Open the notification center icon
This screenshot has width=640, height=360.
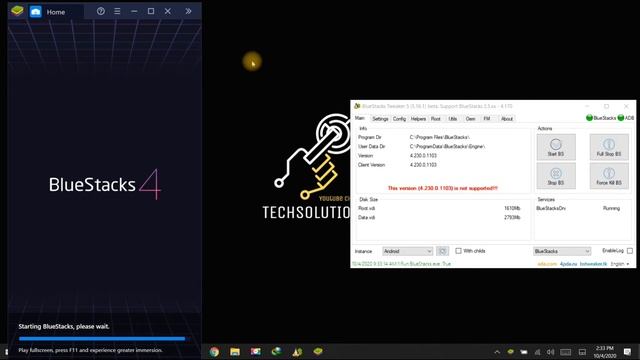click(x=627, y=351)
